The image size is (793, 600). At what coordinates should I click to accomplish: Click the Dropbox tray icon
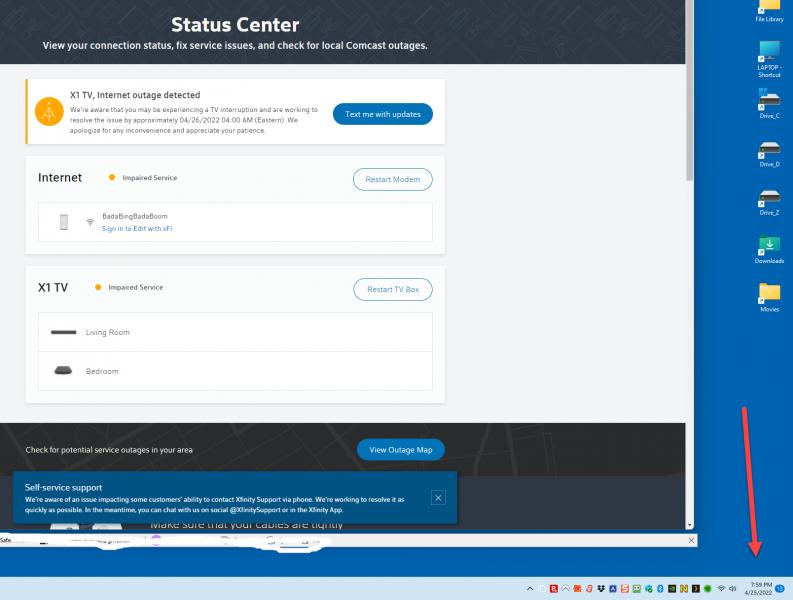pyautogui.click(x=601, y=588)
